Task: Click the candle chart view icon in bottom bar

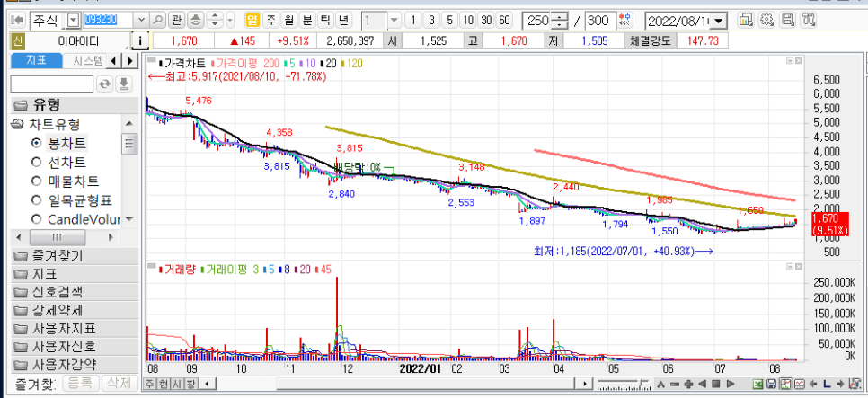Action: click(785, 384)
